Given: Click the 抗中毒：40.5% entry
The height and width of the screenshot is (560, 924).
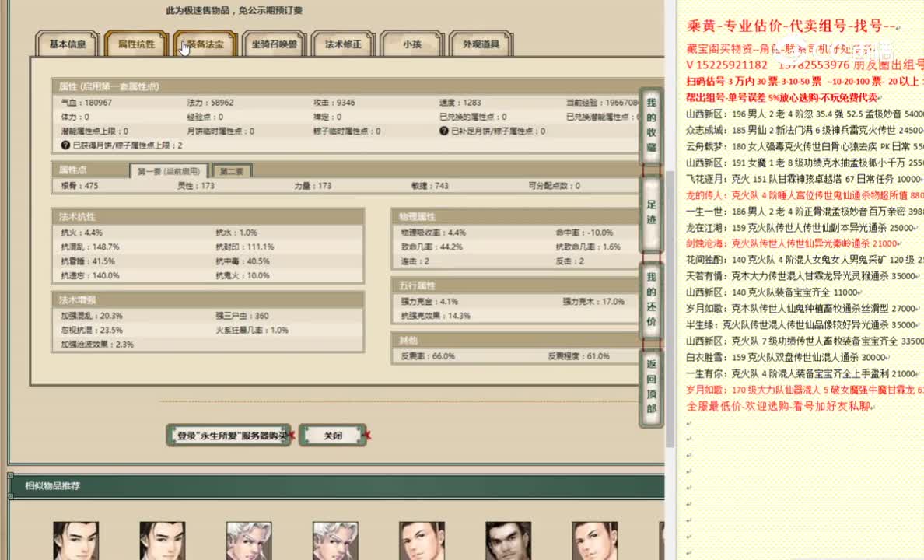Looking at the screenshot, I should [x=243, y=261].
